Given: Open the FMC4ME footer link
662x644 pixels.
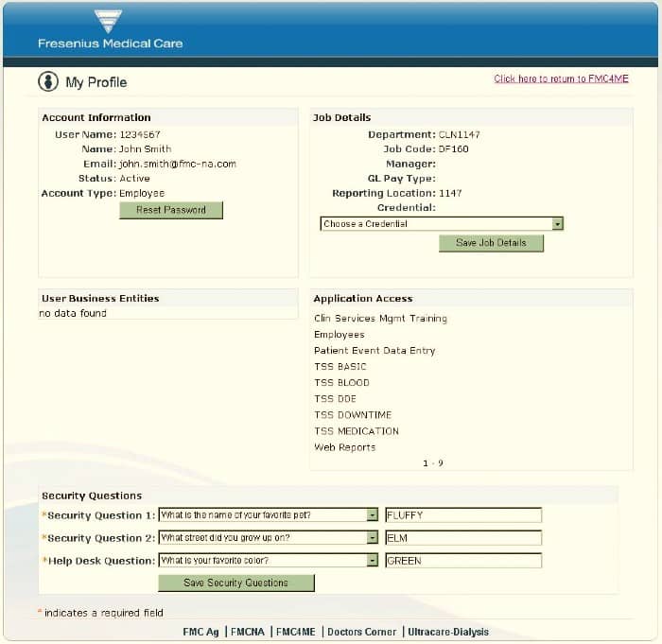Looking at the screenshot, I should click(x=295, y=632).
